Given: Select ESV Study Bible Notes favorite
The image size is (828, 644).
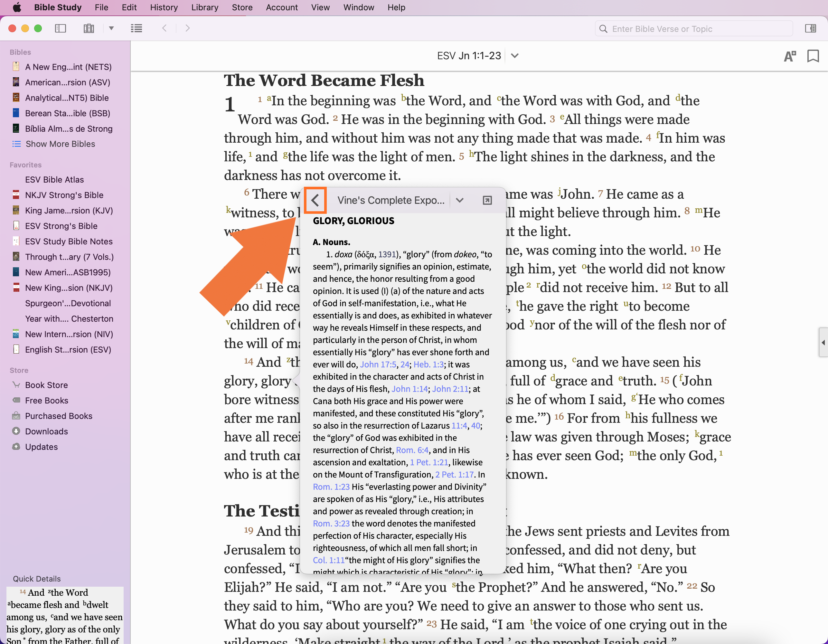Looking at the screenshot, I should click(x=69, y=241).
